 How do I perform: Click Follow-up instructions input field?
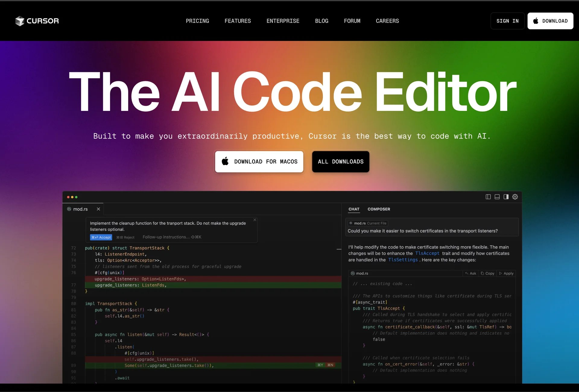pyautogui.click(x=172, y=237)
